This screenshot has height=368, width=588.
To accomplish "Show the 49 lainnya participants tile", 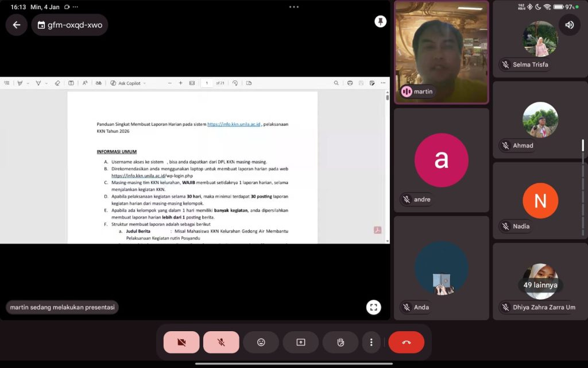I will pos(540,285).
